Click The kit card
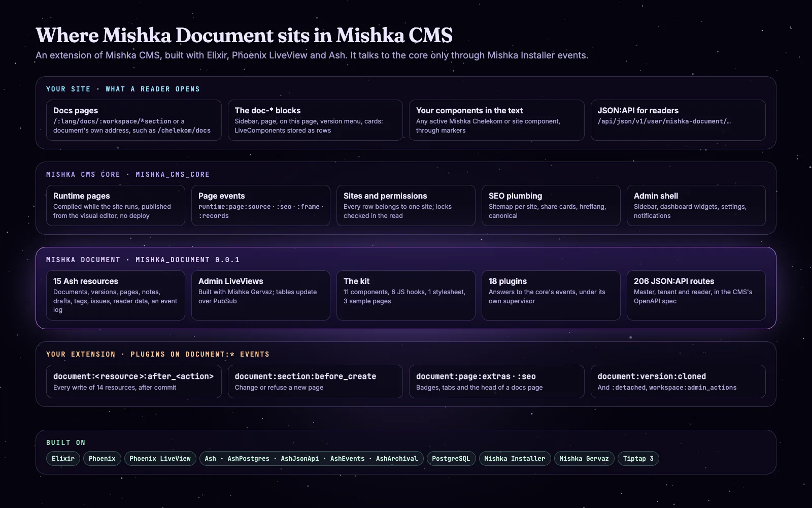This screenshot has width=812, height=508. [406, 296]
